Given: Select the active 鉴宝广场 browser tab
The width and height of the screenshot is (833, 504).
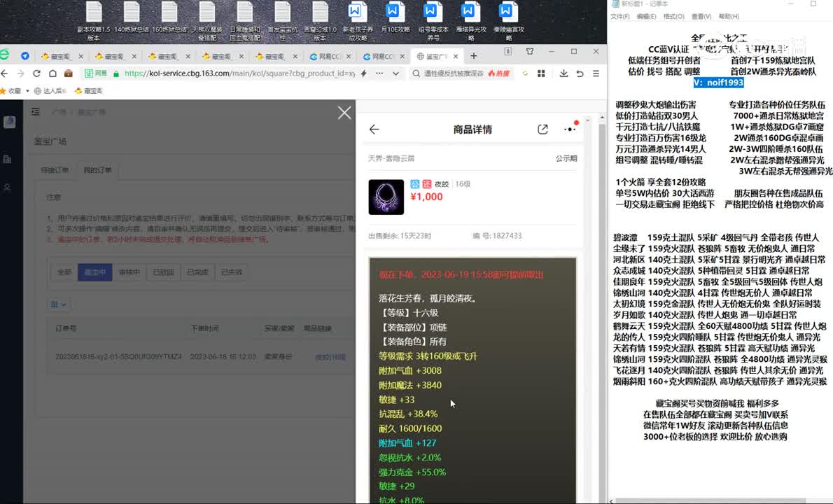Looking at the screenshot, I should (435, 56).
